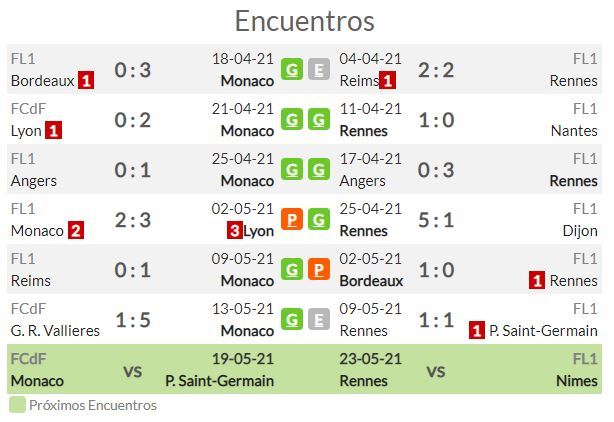Select the Nimes team in upcoming match
This screenshot has height=422, width=614.
point(577,381)
